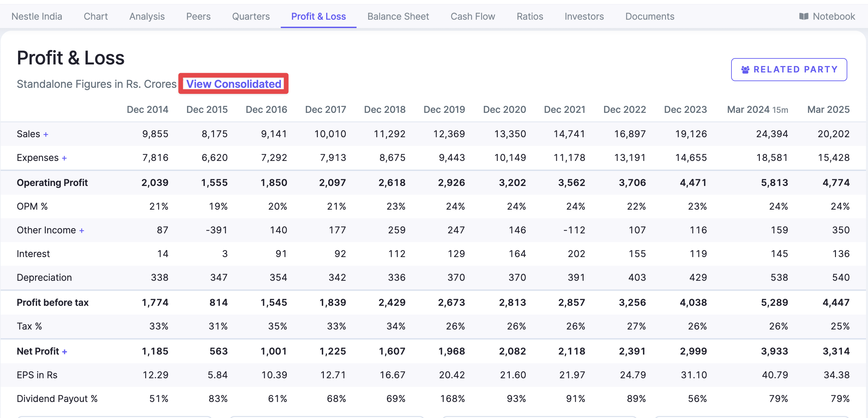Click the Nestle India tab
This screenshot has height=418, width=868.
coord(37,16)
